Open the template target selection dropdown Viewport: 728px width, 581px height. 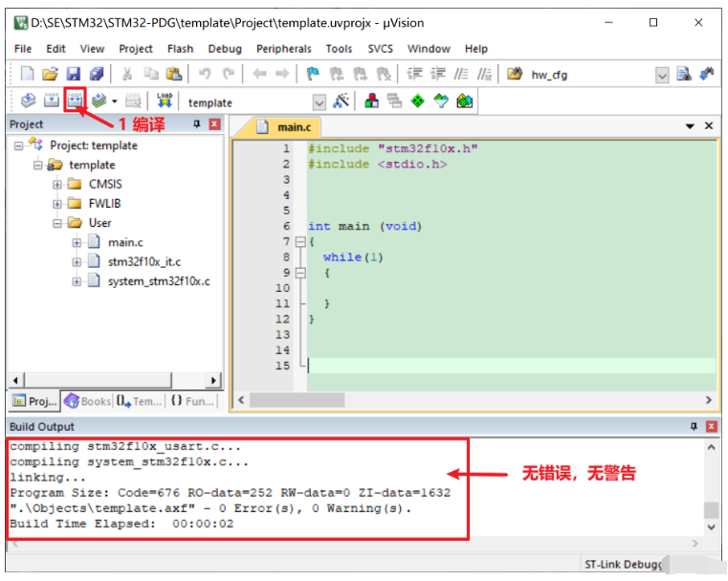pos(319,102)
